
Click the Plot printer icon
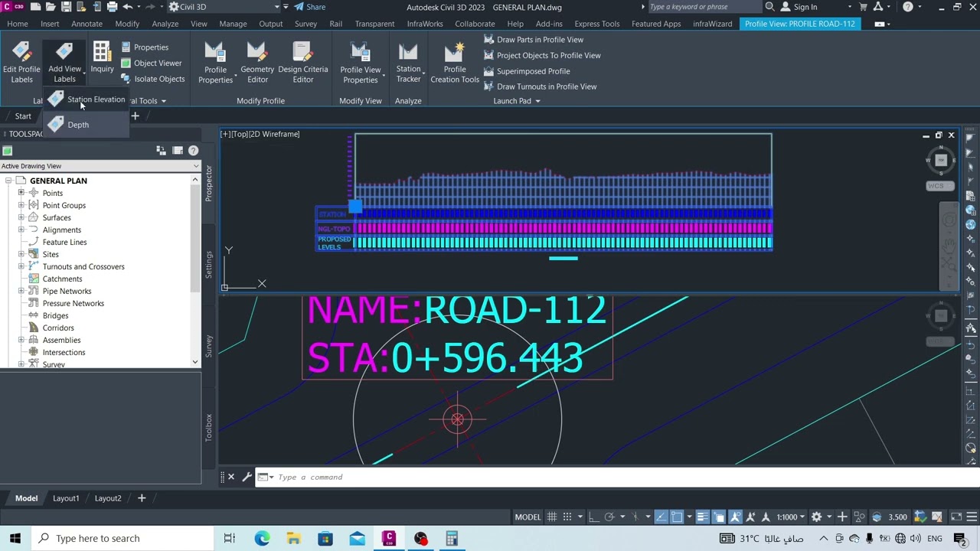click(x=112, y=7)
